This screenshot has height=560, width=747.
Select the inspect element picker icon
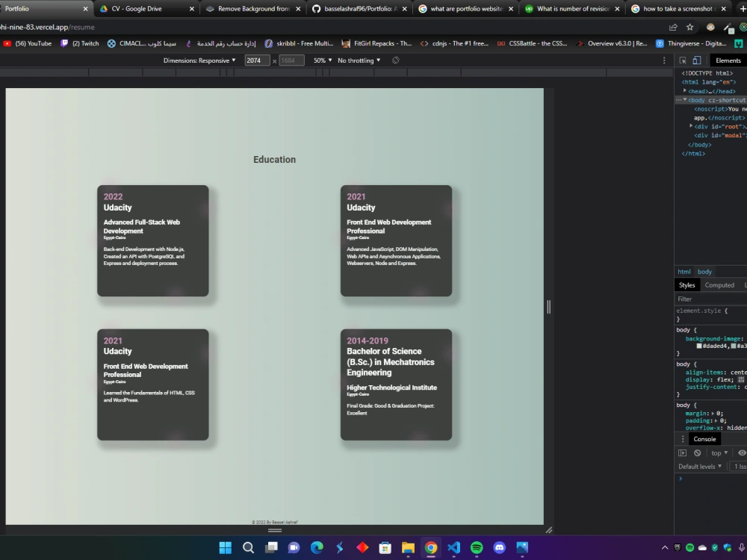coord(683,60)
